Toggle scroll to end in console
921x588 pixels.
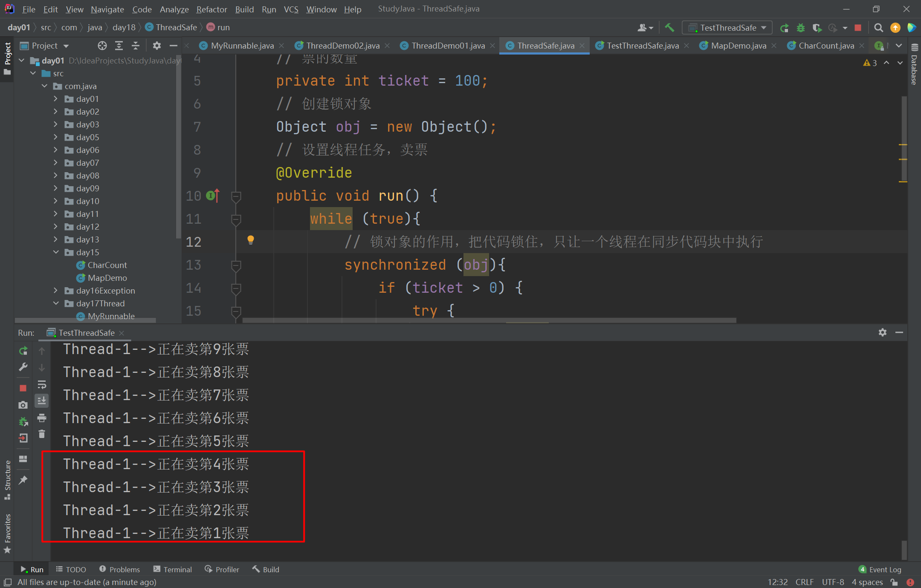42,401
